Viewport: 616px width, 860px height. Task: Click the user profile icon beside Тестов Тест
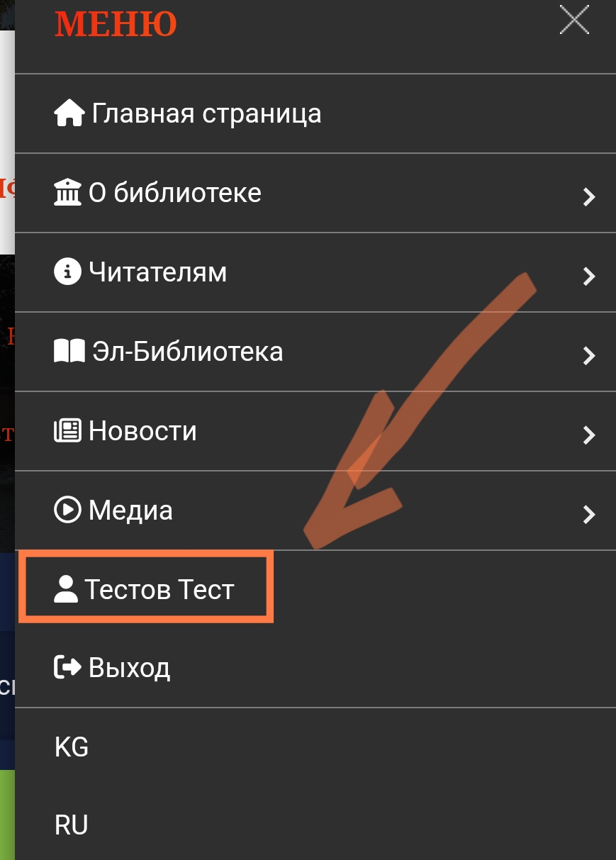(66, 589)
